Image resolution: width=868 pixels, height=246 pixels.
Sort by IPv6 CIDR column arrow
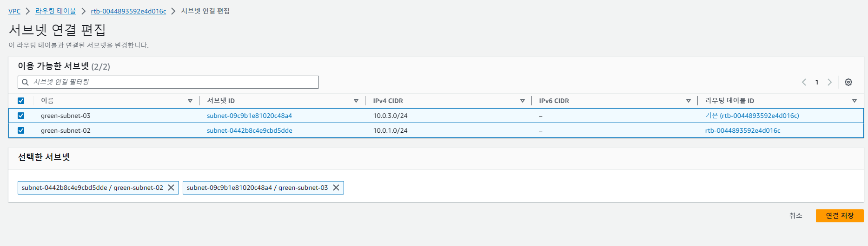click(x=689, y=101)
